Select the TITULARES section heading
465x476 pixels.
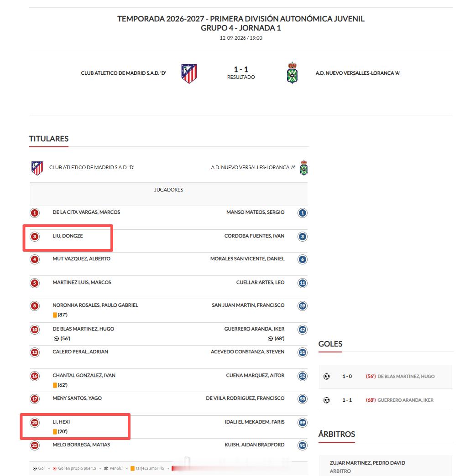(49, 139)
